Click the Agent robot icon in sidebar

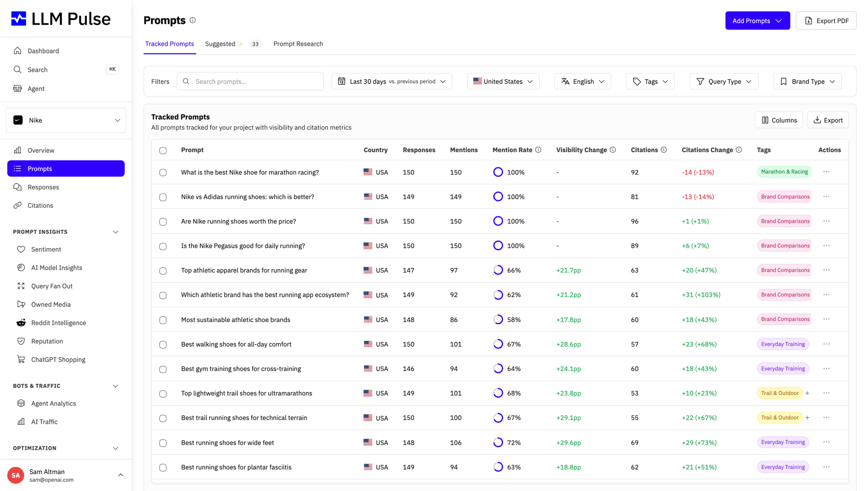(x=17, y=88)
